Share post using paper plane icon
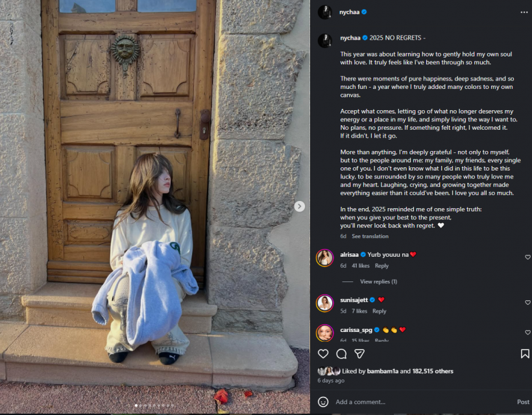Viewport: 532px width, 415px height. click(x=359, y=354)
